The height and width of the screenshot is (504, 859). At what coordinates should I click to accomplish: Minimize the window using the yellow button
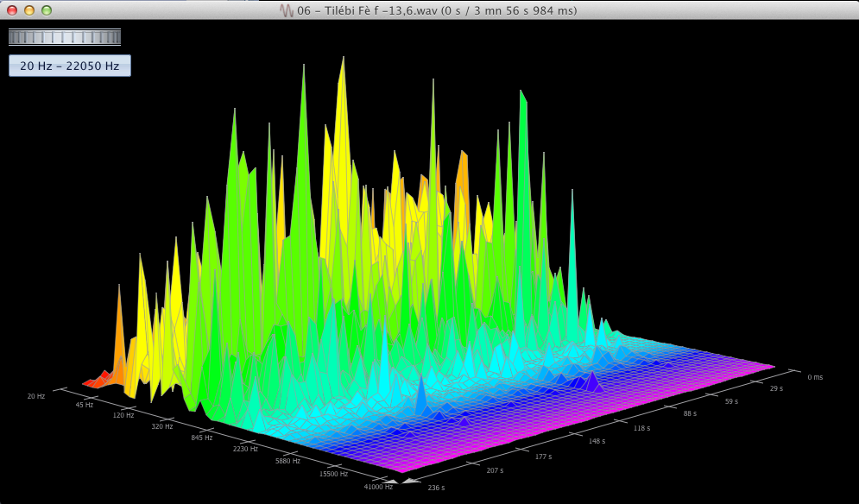pyautogui.click(x=29, y=10)
